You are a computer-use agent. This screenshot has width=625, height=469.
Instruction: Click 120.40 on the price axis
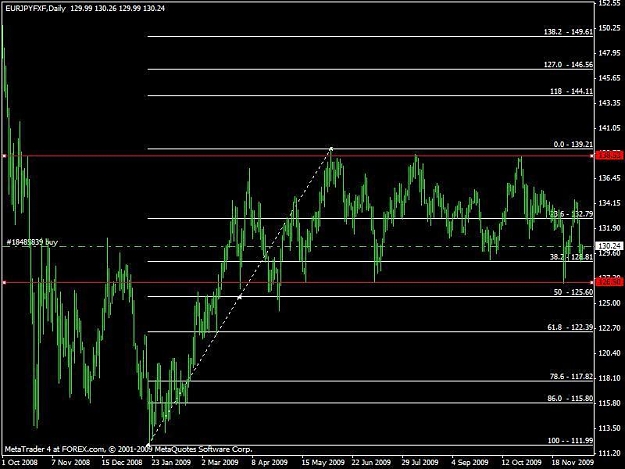tap(609, 353)
